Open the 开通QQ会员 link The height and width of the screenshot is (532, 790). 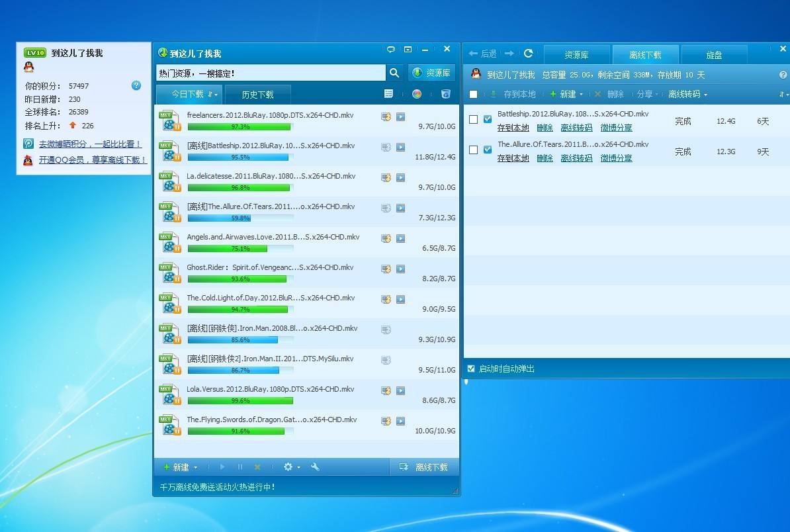(x=93, y=159)
